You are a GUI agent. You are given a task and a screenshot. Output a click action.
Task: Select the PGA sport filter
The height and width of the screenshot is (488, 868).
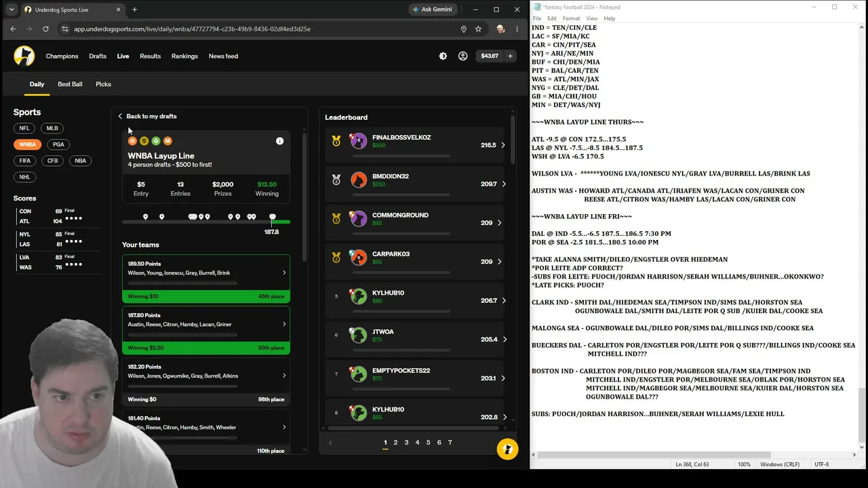pos(58,144)
